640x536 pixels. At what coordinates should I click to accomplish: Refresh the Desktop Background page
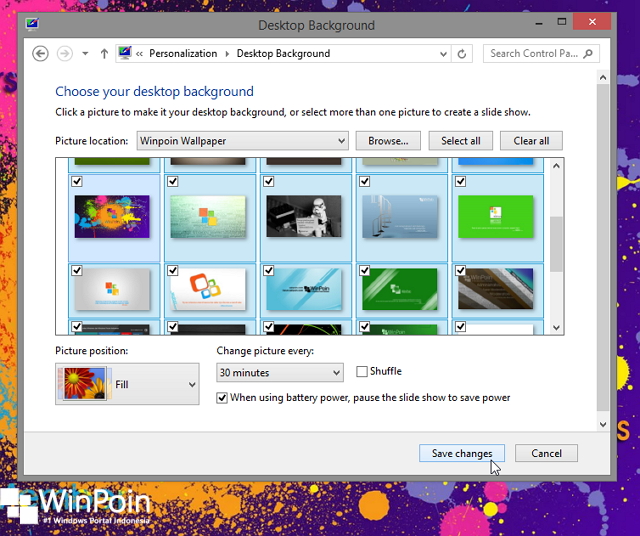(462, 53)
